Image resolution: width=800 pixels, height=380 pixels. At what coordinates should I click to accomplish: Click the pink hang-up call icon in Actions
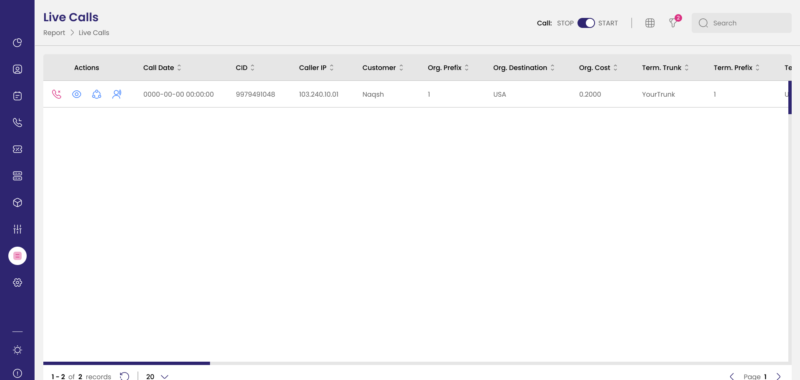click(x=57, y=94)
